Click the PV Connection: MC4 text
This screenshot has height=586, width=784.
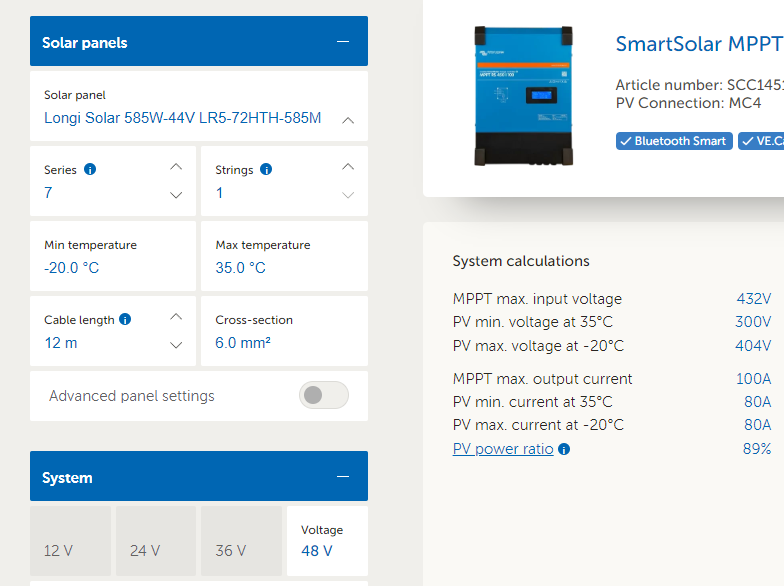pyautogui.click(x=688, y=103)
